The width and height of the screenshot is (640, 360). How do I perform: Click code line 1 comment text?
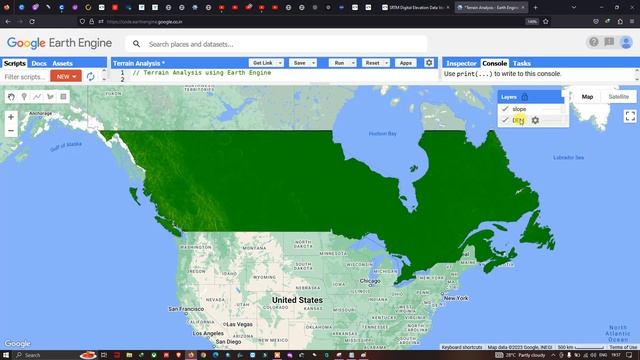tap(202, 73)
